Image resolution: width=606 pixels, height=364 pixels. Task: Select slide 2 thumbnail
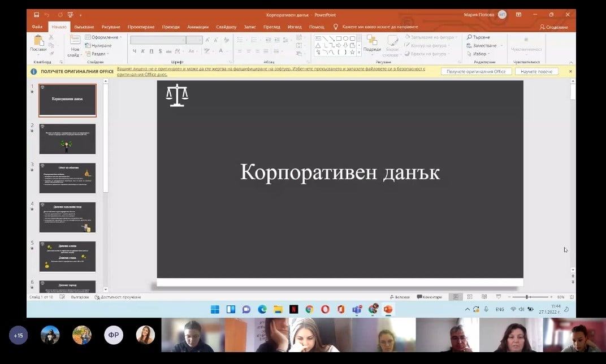click(67, 139)
